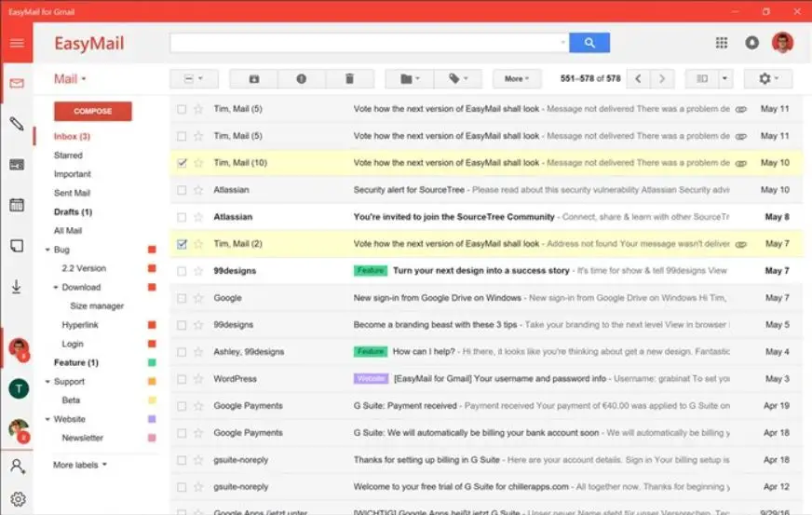Screen dimensions: 812x515
Task: Check the SourceTree Community invite email checkbox
Action: tap(182, 217)
